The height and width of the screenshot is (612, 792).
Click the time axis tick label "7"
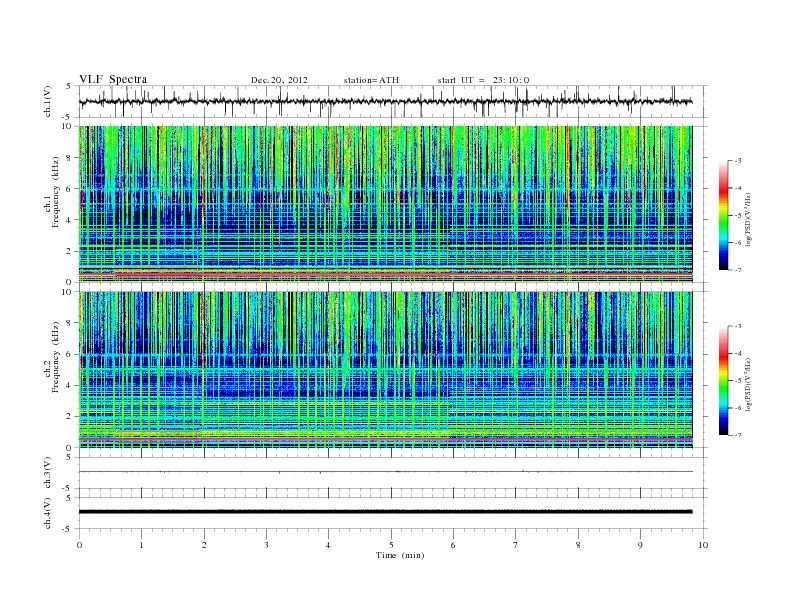pos(516,545)
